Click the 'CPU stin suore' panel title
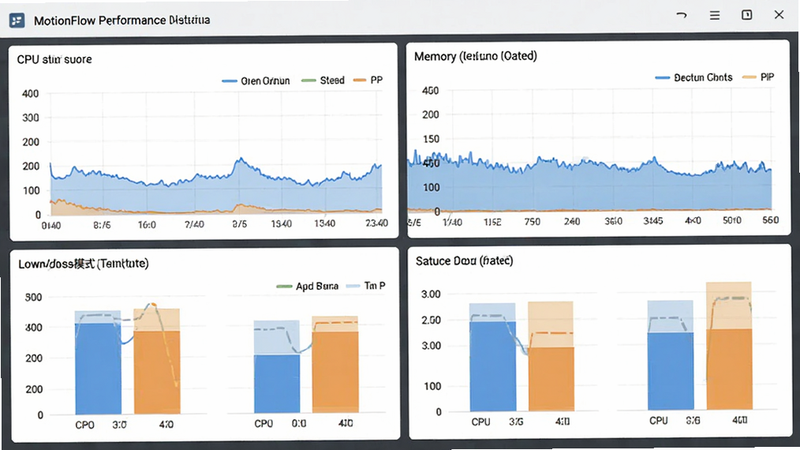Screen dimensions: 800x450 54,59
